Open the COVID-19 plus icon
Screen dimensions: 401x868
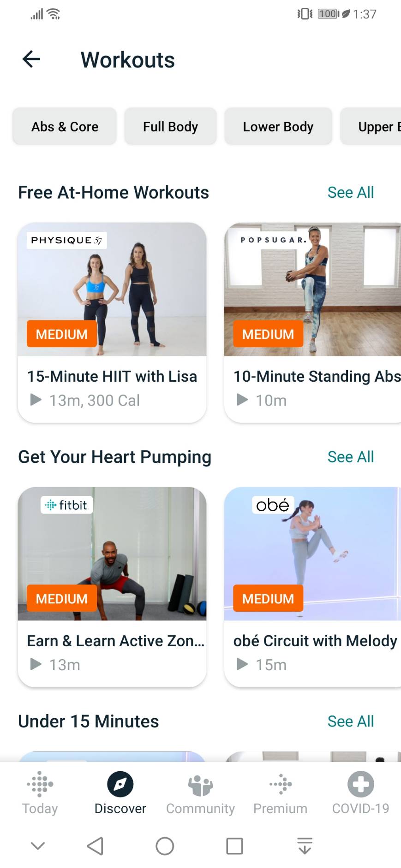pyautogui.click(x=361, y=784)
